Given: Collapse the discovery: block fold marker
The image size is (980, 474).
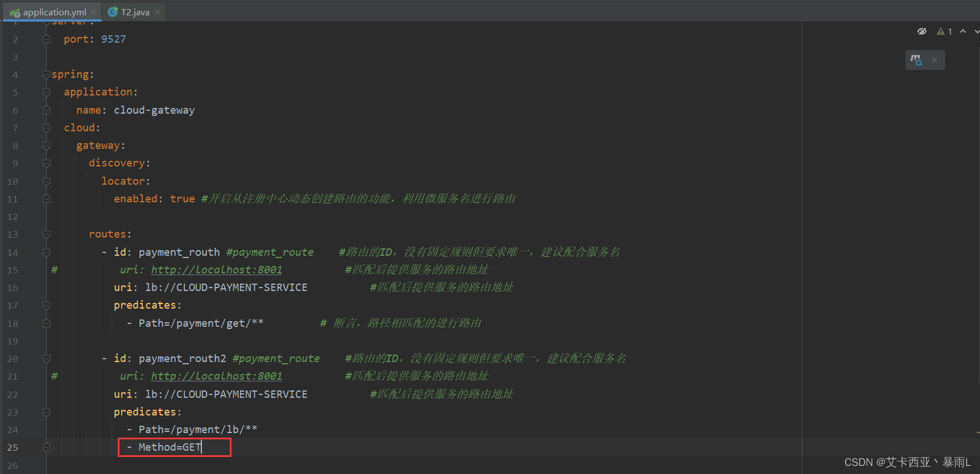Looking at the screenshot, I should tap(47, 163).
